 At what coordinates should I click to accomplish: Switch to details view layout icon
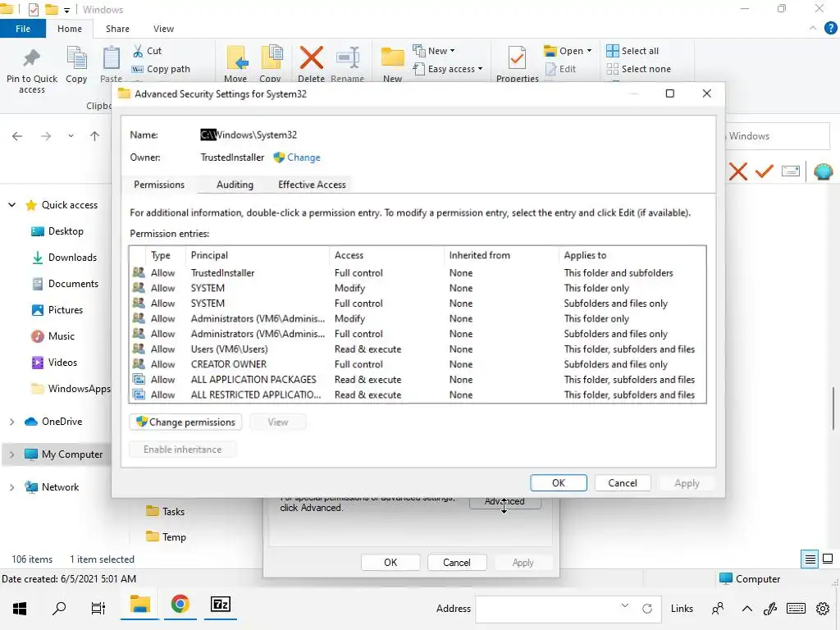[810, 559]
